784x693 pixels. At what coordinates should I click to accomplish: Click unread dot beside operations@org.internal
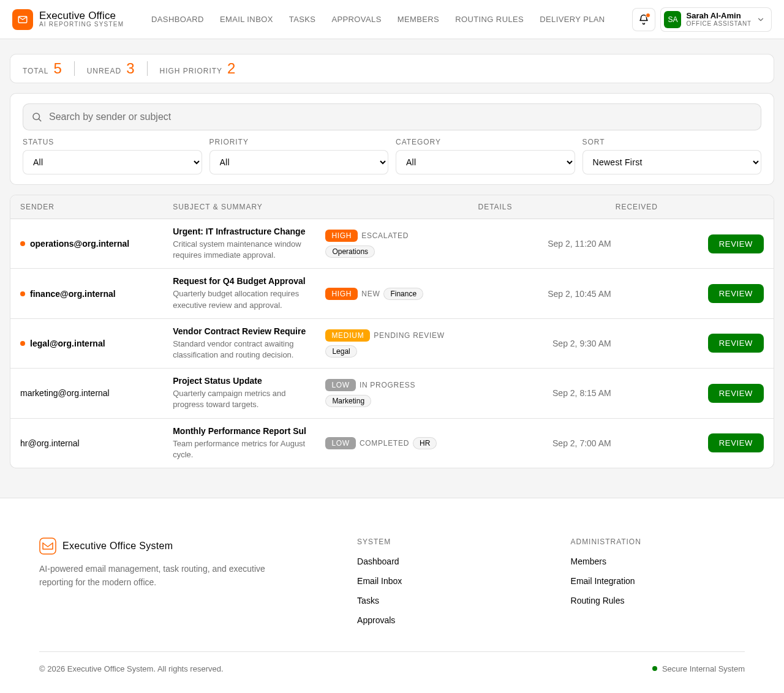tap(23, 244)
